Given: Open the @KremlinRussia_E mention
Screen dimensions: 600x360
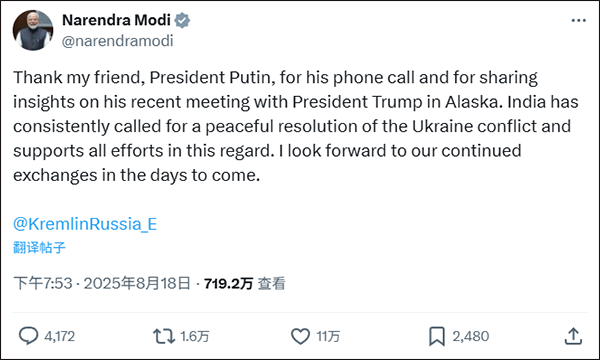Looking at the screenshot, I should (85, 224).
